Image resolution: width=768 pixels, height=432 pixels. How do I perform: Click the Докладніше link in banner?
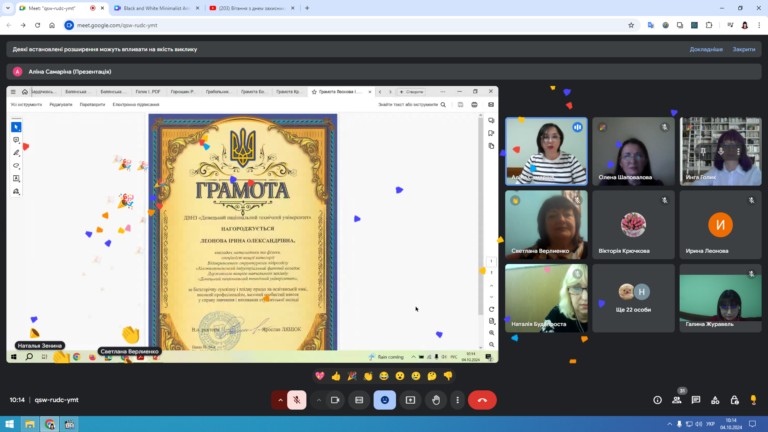click(x=706, y=49)
